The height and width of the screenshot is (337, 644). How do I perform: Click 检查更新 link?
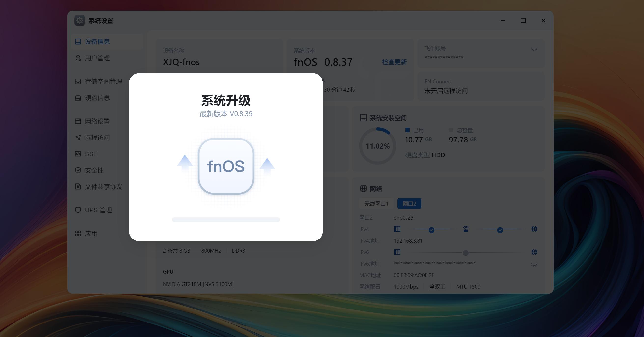(394, 62)
